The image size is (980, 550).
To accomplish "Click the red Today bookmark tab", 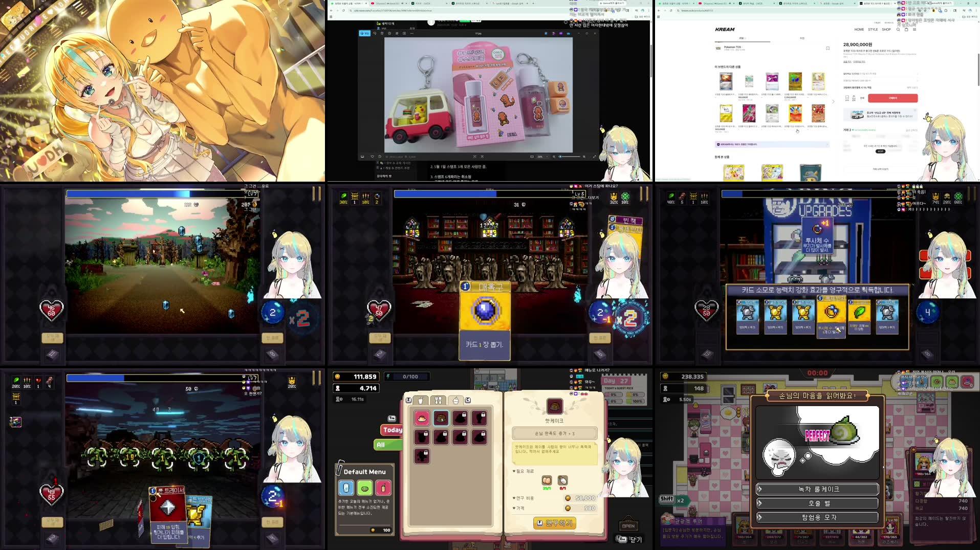I will pos(391,430).
